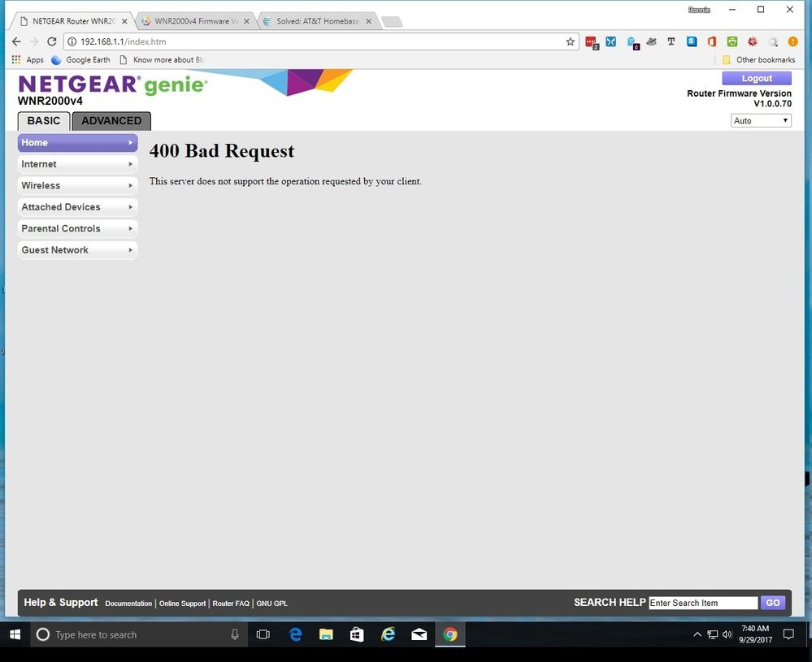
Task: Open the firmware language Auto dropdown
Action: [761, 120]
